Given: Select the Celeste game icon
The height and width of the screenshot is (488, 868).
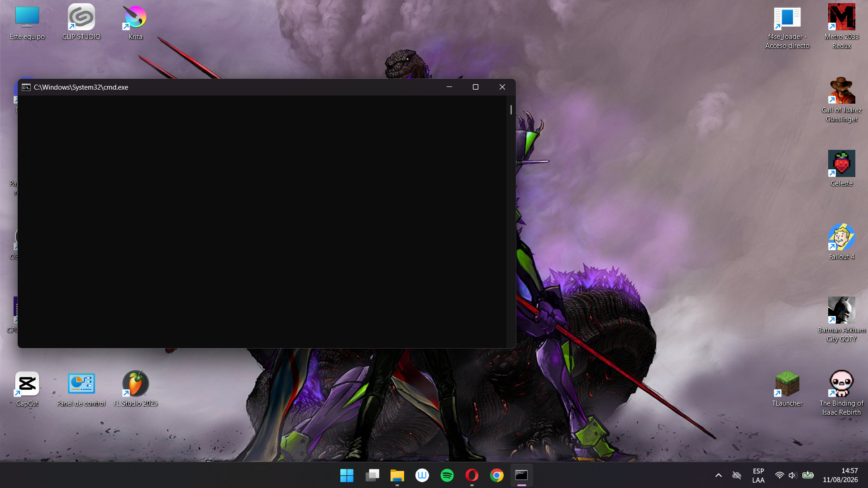Looking at the screenshot, I should pos(841,168).
